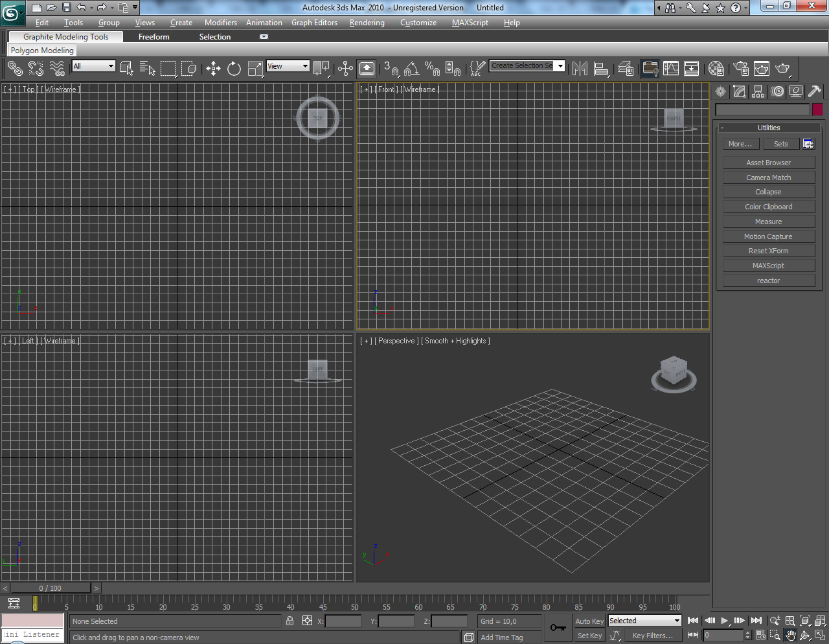829x644 pixels.
Task: Pick the Select Object tool
Action: pyautogui.click(x=126, y=68)
